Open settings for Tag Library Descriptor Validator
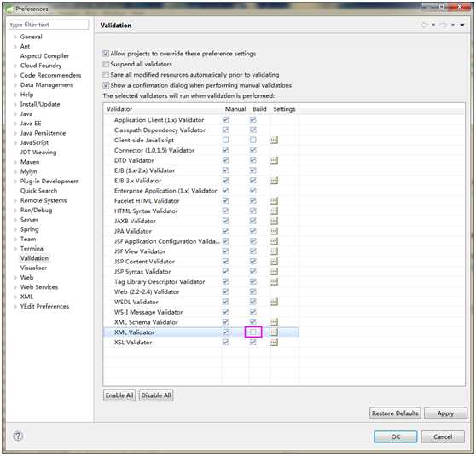Viewport: 476px width, 456px height. (x=274, y=281)
